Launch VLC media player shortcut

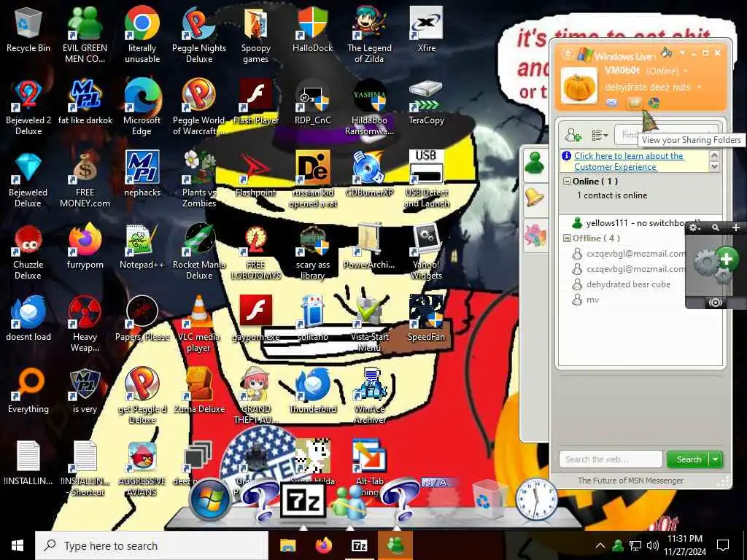(199, 324)
